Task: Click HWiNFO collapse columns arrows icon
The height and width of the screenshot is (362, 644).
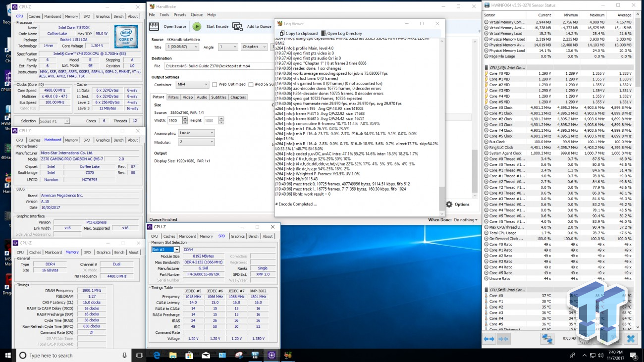Action: pos(503,339)
